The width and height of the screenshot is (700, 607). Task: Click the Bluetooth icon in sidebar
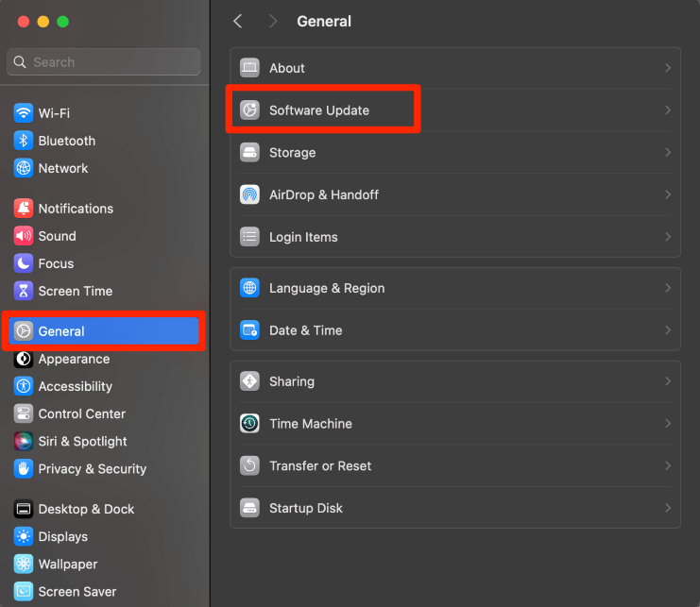[24, 141]
